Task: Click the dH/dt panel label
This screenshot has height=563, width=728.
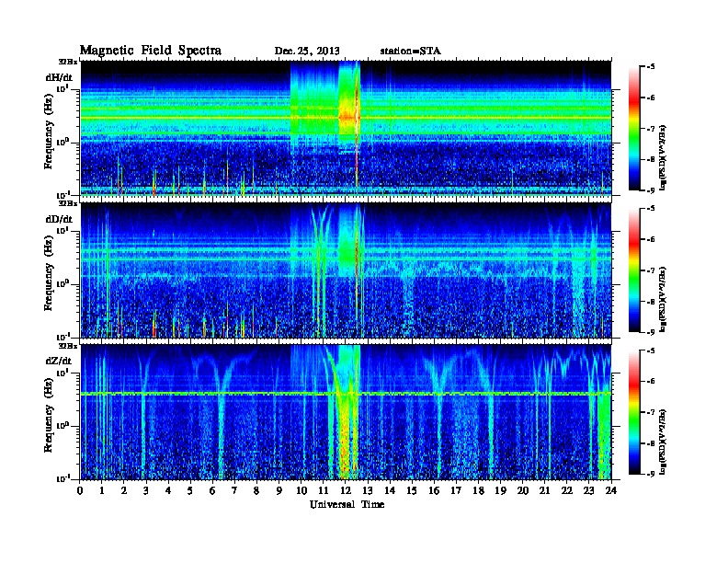Action: tap(59, 77)
